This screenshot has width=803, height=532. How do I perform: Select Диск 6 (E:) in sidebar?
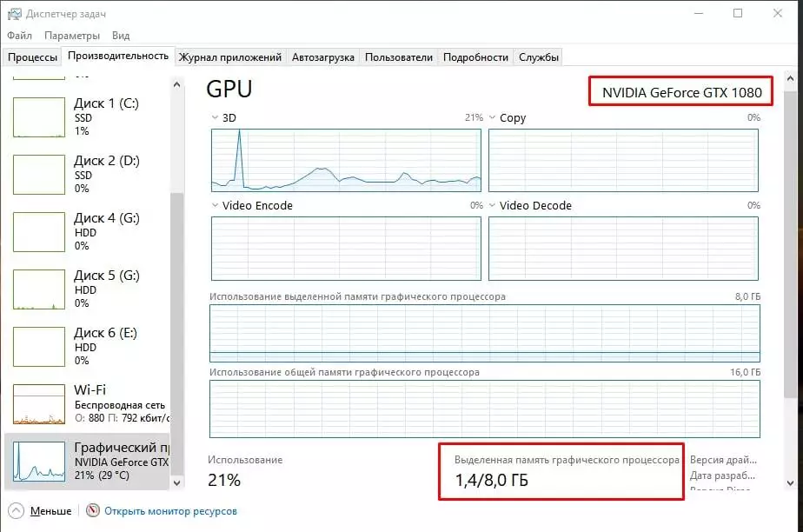[87, 347]
